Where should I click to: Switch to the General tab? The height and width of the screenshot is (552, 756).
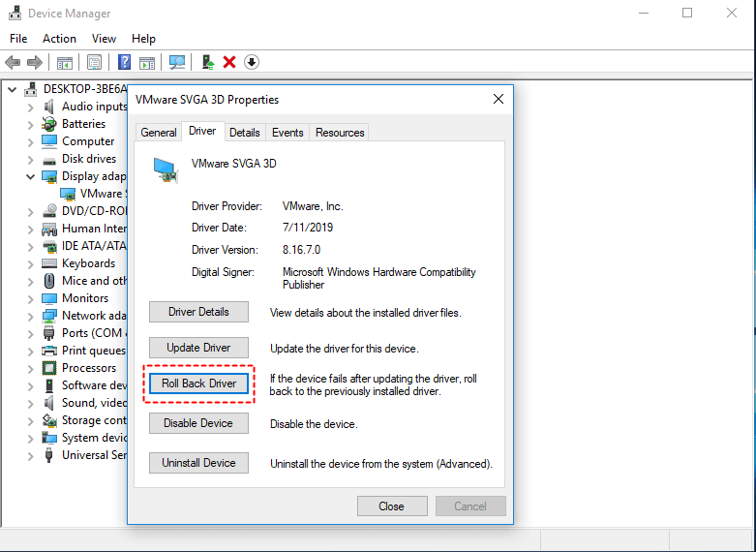159,133
